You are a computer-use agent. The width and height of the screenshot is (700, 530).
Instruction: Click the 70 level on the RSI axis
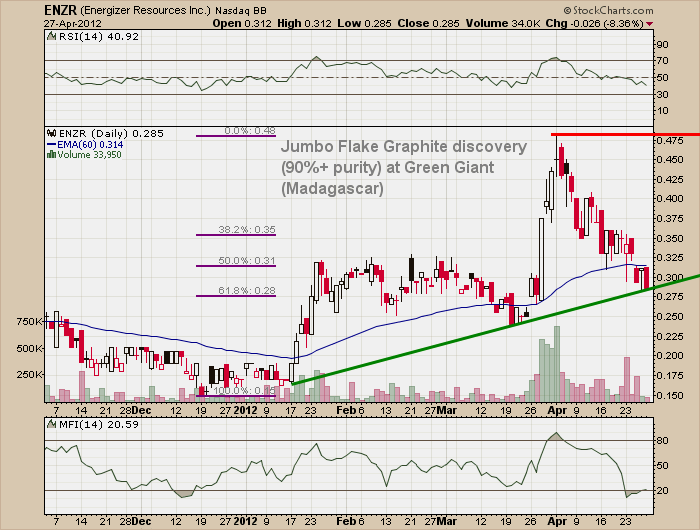(x=663, y=61)
